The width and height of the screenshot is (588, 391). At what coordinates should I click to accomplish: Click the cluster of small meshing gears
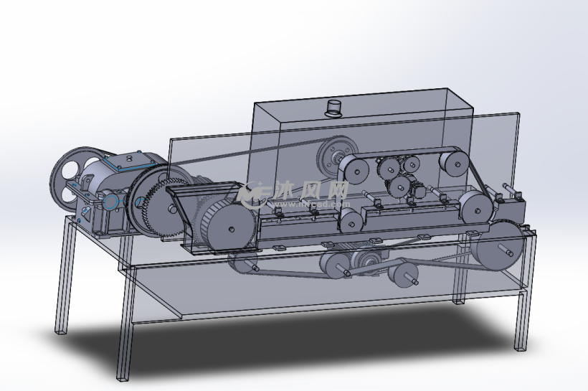coord(397,176)
